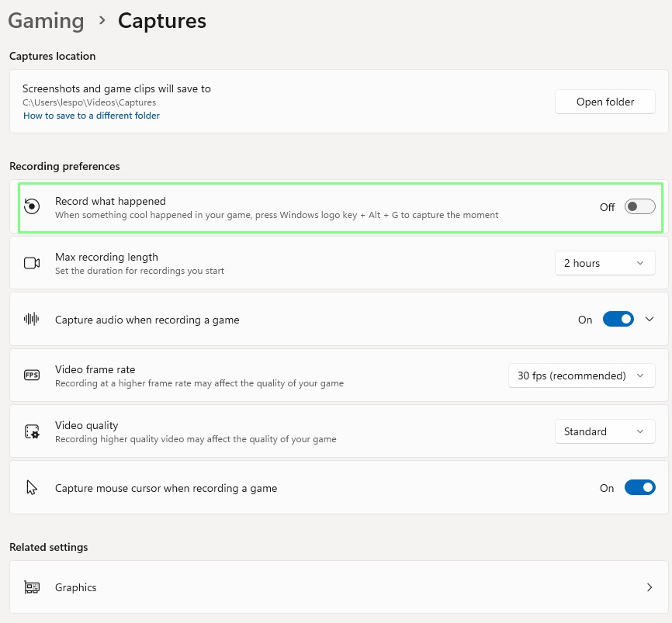Expand the Capture audio options chevron
The image size is (672, 623).
coord(650,319)
